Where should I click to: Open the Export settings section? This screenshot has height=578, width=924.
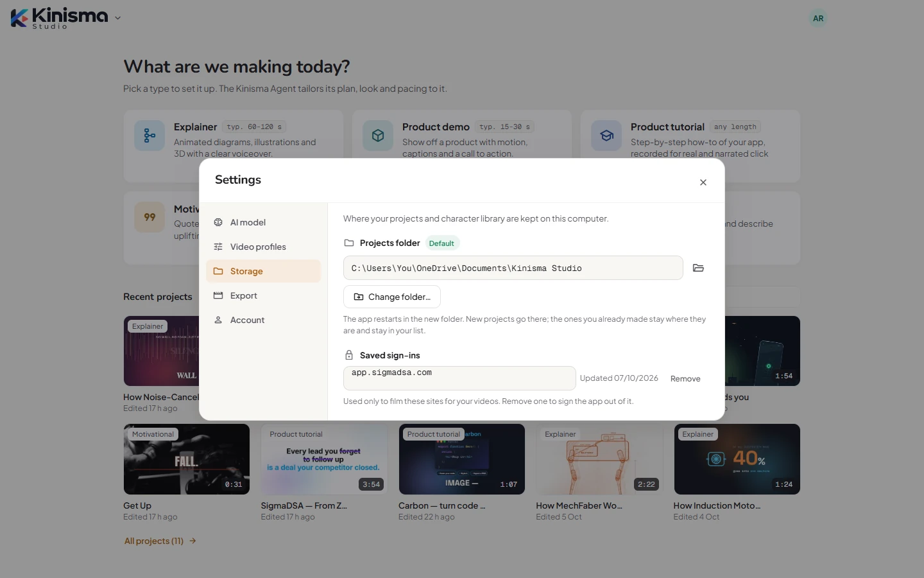click(263, 295)
